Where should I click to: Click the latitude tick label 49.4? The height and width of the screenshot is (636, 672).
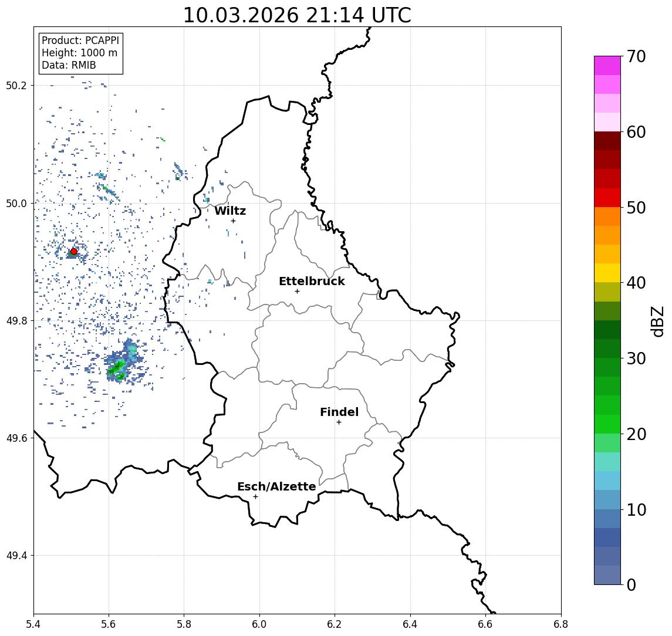tap(16, 556)
